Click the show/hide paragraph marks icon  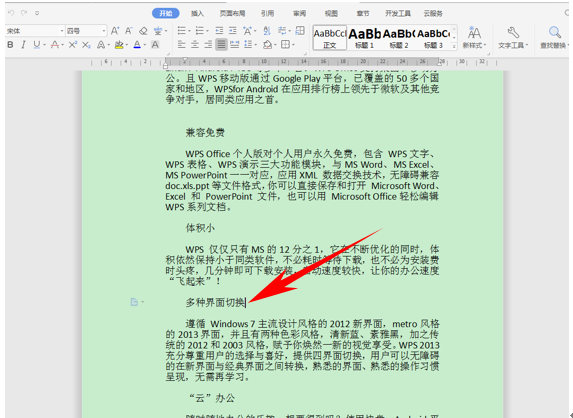[x=282, y=31]
